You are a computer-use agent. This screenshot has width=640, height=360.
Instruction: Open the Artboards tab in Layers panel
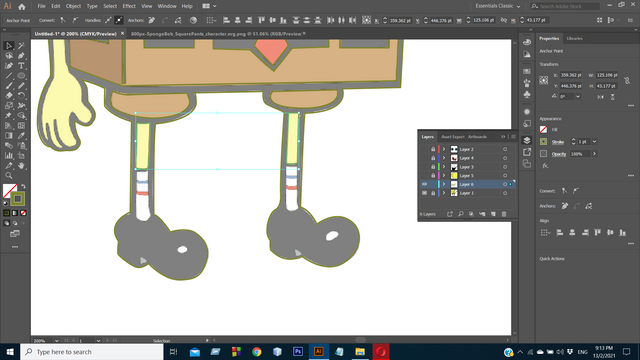click(477, 137)
